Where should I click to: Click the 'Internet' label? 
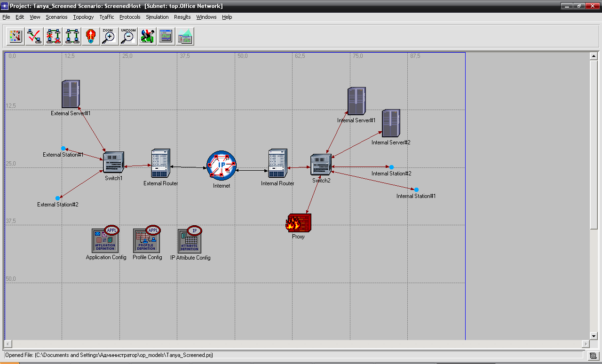(x=222, y=186)
